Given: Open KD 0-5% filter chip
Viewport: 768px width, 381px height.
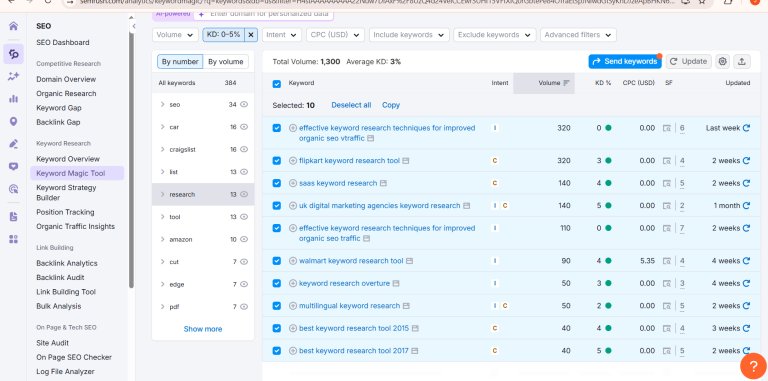Looking at the screenshot, I should point(223,35).
